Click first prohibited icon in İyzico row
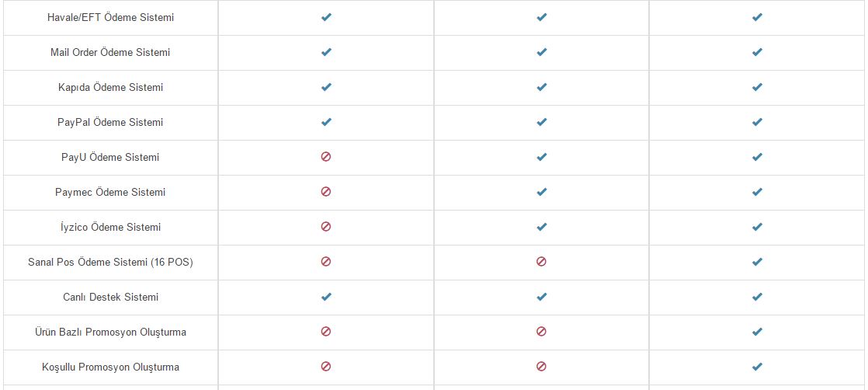The height and width of the screenshot is (390, 868). pos(326,227)
